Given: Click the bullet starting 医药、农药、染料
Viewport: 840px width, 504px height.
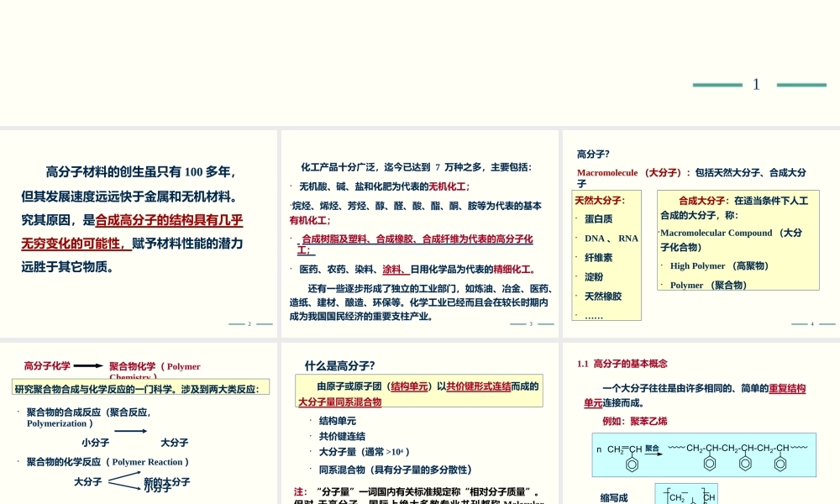Looking at the screenshot, I should tap(417, 270).
